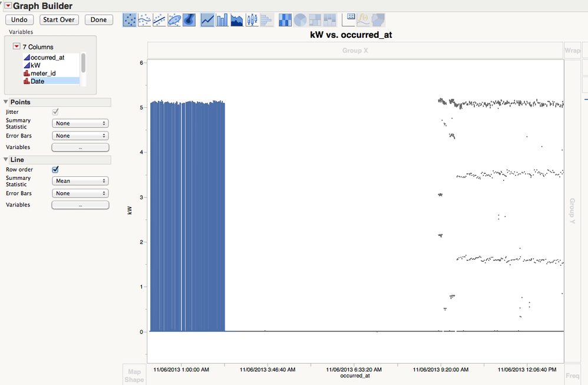
Task: Click the Freq drop zone
Action: pyautogui.click(x=572, y=375)
